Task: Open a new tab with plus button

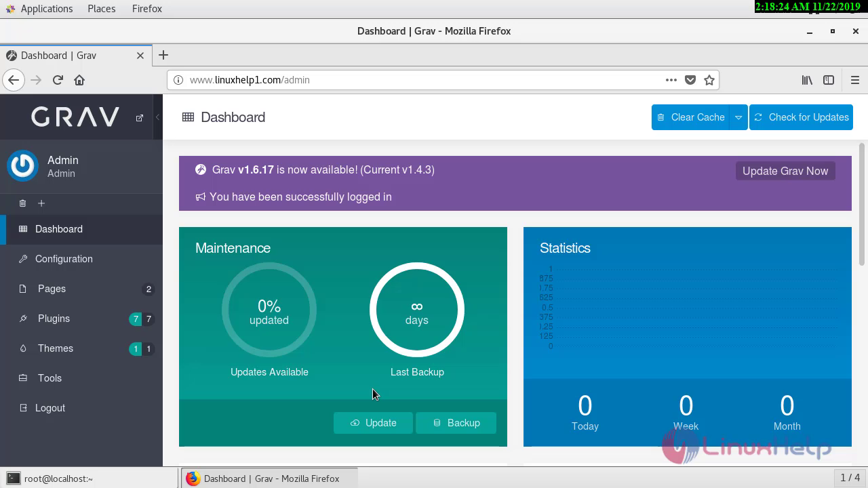Action: point(163,56)
